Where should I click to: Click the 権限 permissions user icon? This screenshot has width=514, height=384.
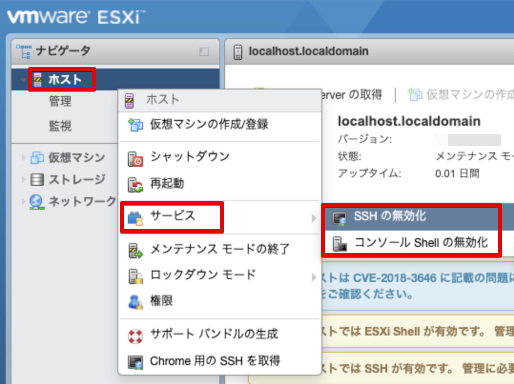tap(135, 302)
